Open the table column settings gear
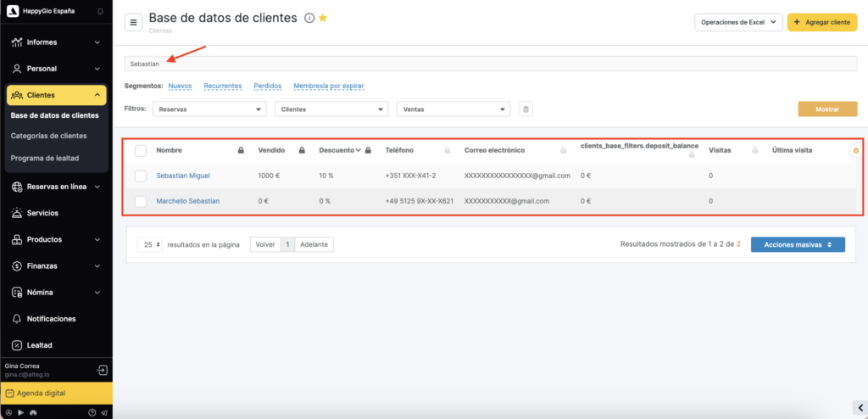 click(x=855, y=150)
